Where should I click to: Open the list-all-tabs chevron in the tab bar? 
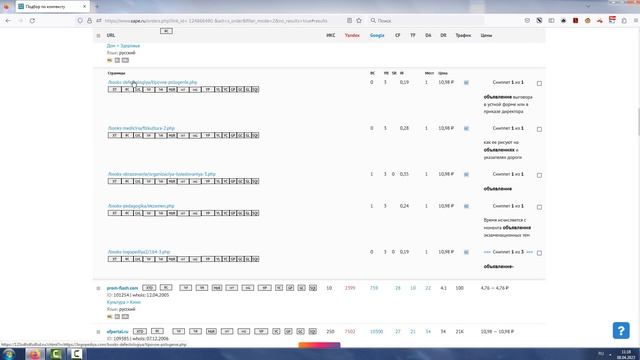coord(588,6)
